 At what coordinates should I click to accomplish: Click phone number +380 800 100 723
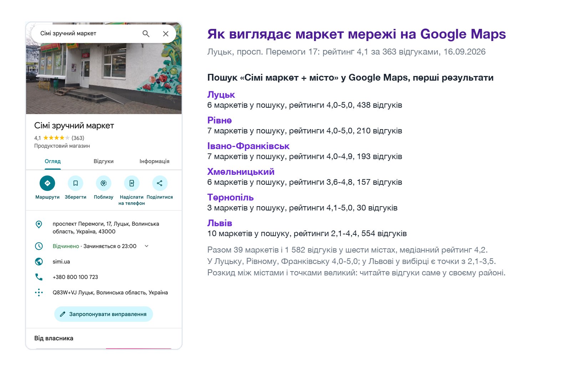[x=75, y=277]
